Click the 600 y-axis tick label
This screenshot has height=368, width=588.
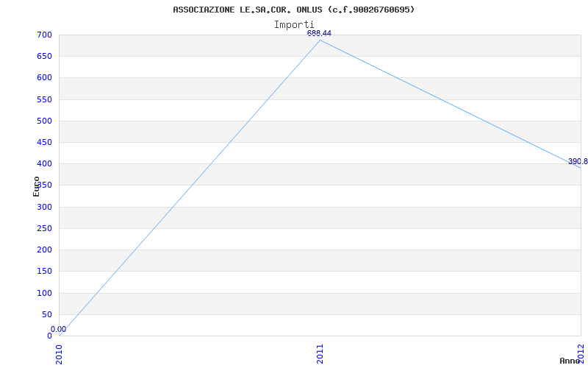[44, 78]
